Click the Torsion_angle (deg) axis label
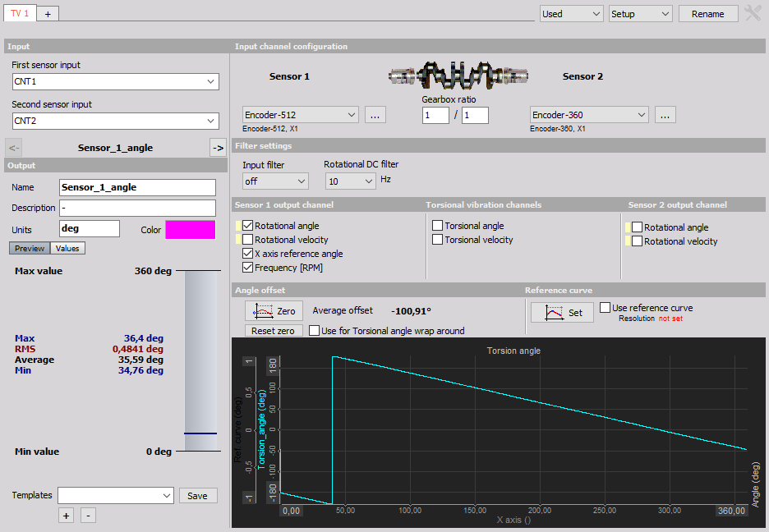The height and width of the screenshot is (532, 769). [x=262, y=429]
